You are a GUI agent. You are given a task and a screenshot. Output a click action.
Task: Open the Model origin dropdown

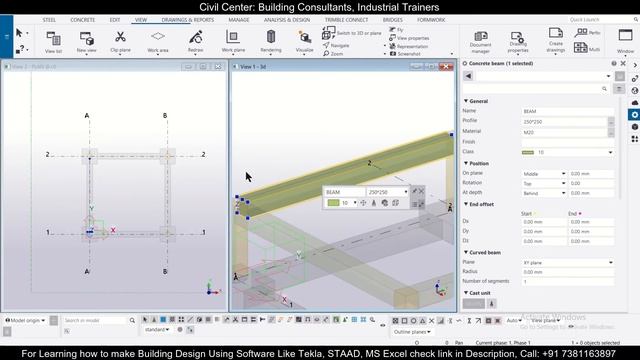(24, 320)
